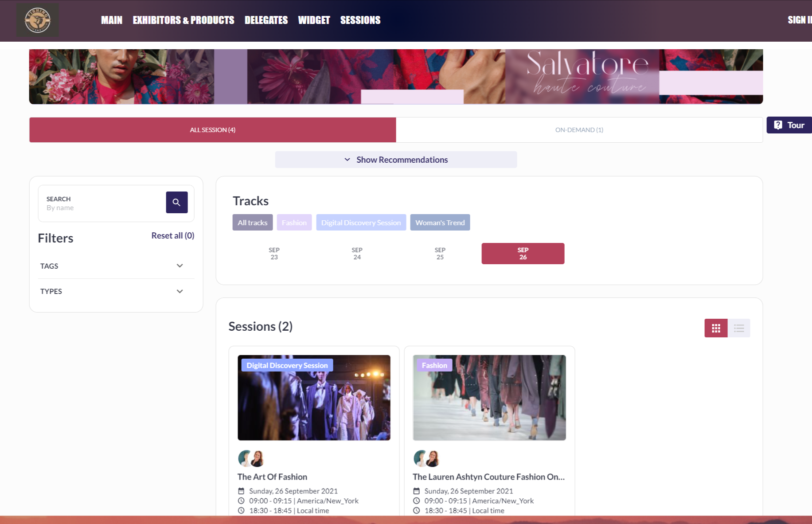This screenshot has height=524, width=812.
Task: Click the search magnifier button
Action: [177, 202]
